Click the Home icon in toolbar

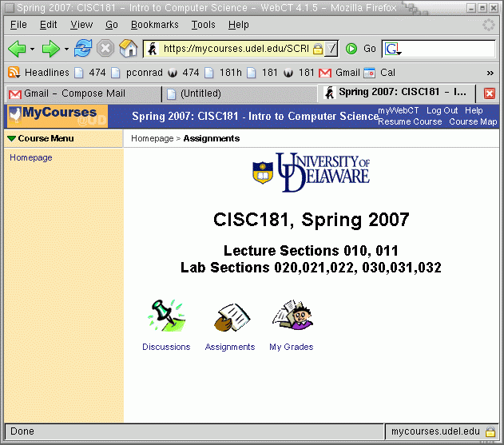129,49
